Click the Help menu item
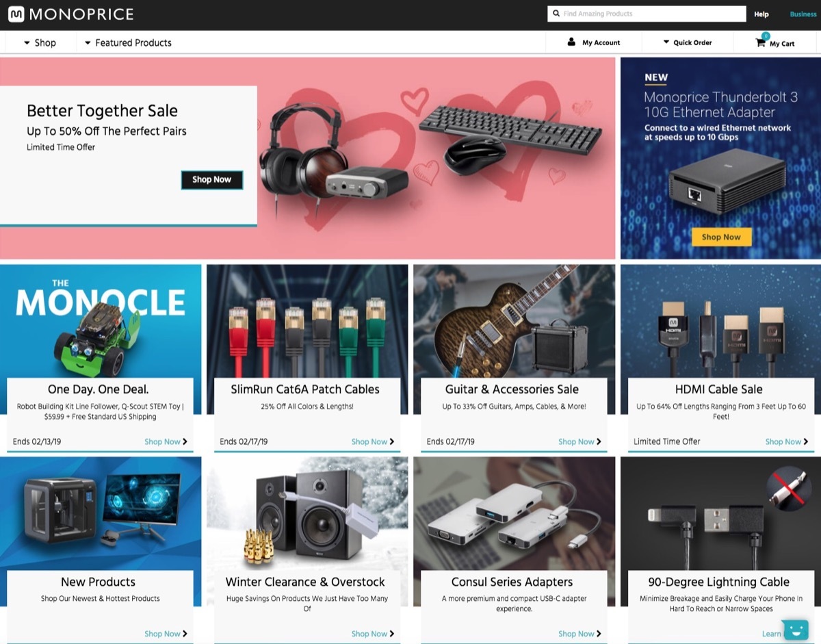The image size is (821, 644). [761, 14]
